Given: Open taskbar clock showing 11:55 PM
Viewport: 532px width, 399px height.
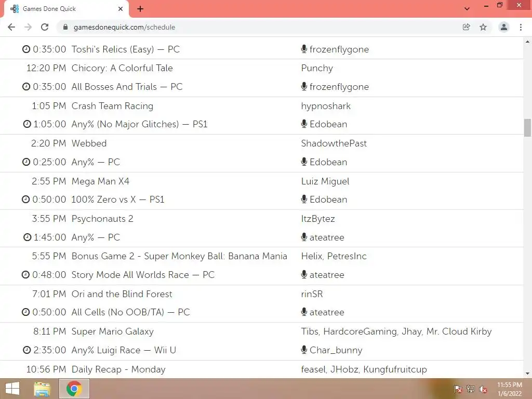Looking at the screenshot, I should [510, 389].
